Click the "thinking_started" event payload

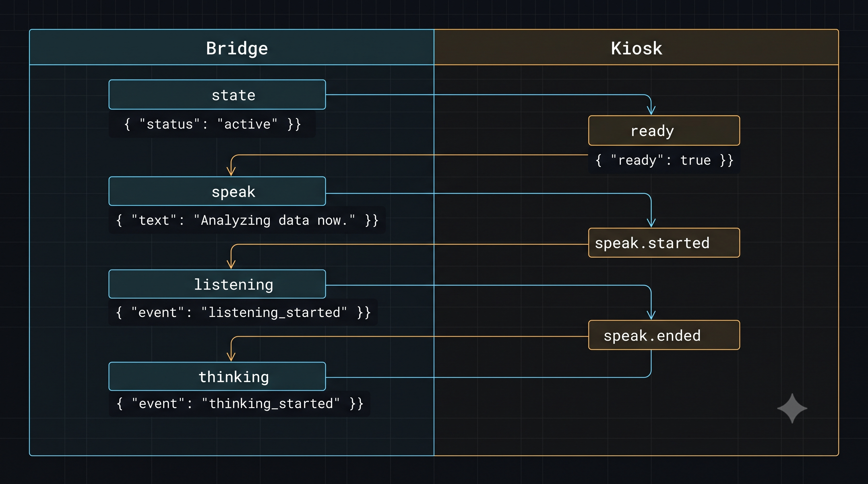point(240,404)
